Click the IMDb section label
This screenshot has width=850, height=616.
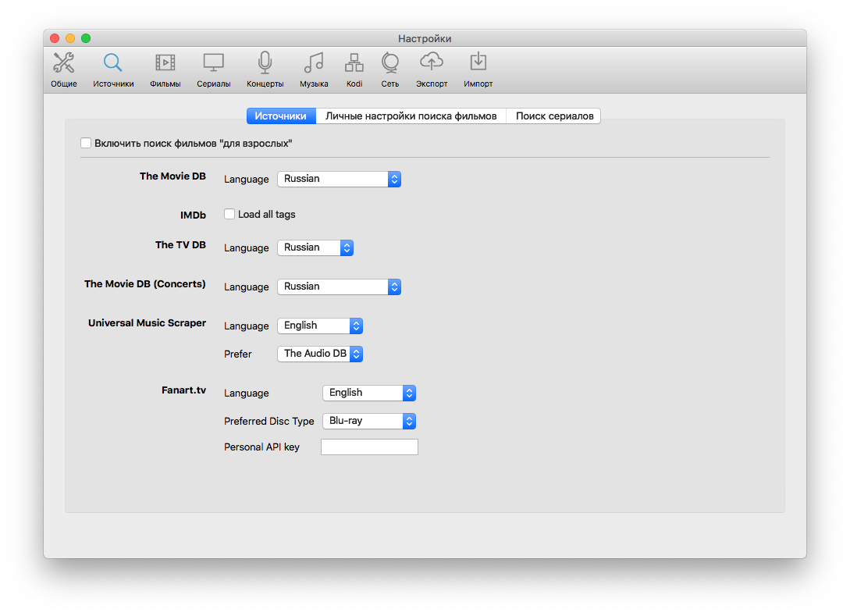pyautogui.click(x=193, y=215)
